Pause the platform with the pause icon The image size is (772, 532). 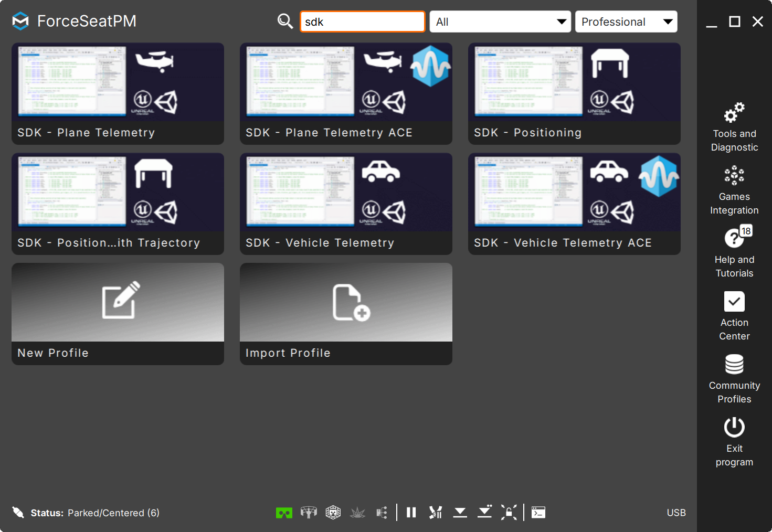pyautogui.click(x=411, y=513)
